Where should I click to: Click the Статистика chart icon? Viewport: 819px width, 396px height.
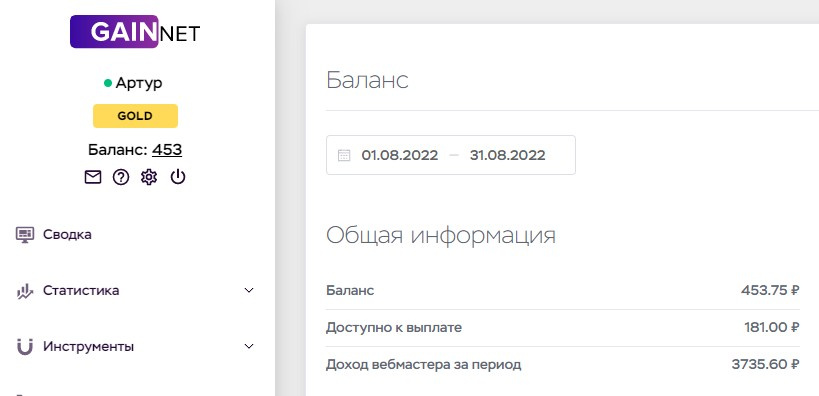(25, 291)
